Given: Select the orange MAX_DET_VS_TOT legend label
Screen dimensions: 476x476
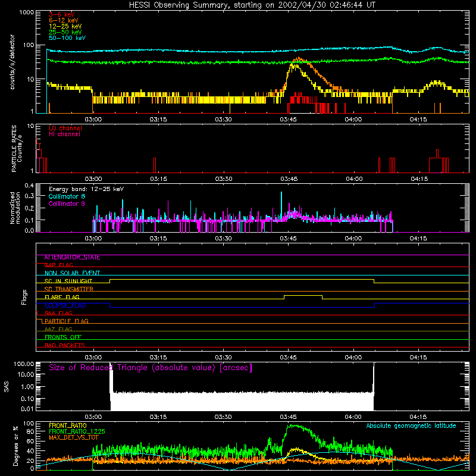Looking at the screenshot, I should (73, 437).
